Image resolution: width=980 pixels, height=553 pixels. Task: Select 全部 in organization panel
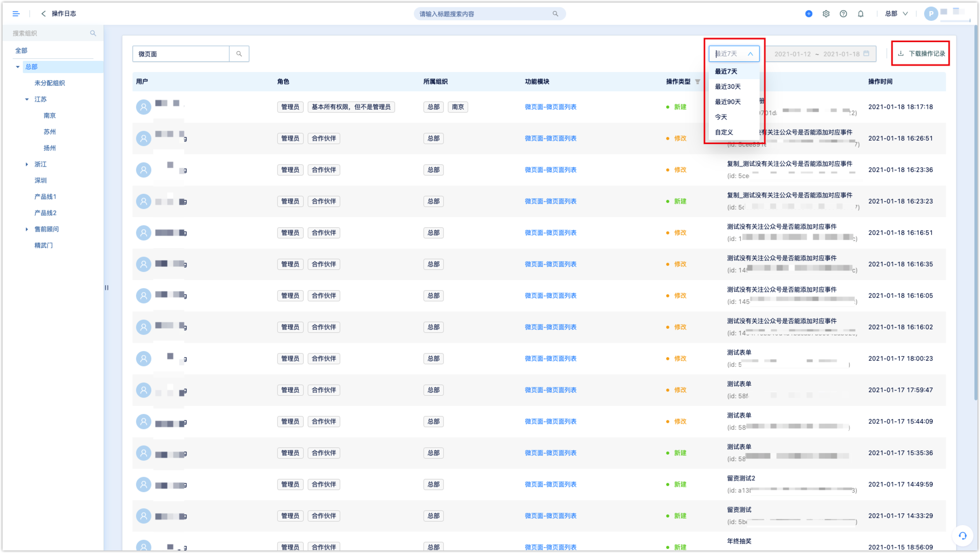pos(21,50)
